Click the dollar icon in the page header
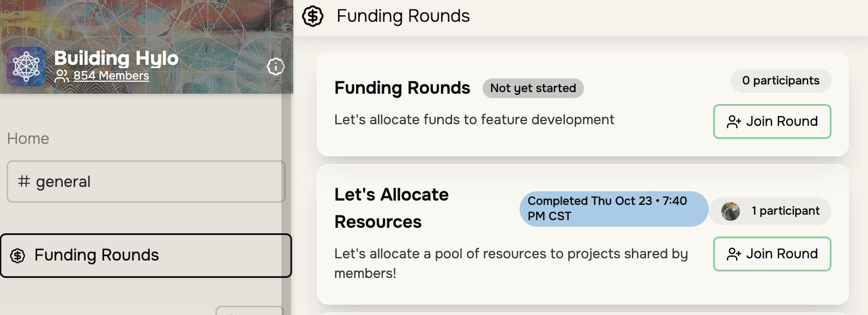The height and width of the screenshot is (315, 868). (x=313, y=16)
